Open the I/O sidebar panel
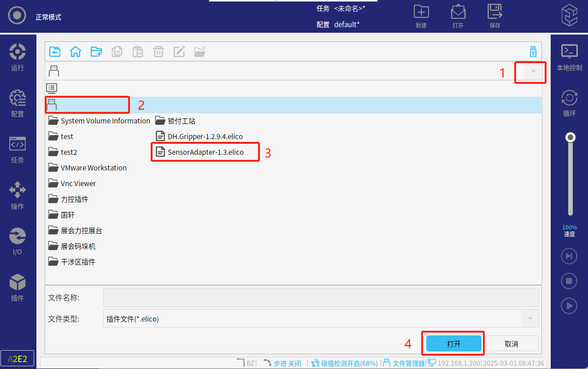Image resolution: width=588 pixels, height=369 pixels. coord(18,241)
